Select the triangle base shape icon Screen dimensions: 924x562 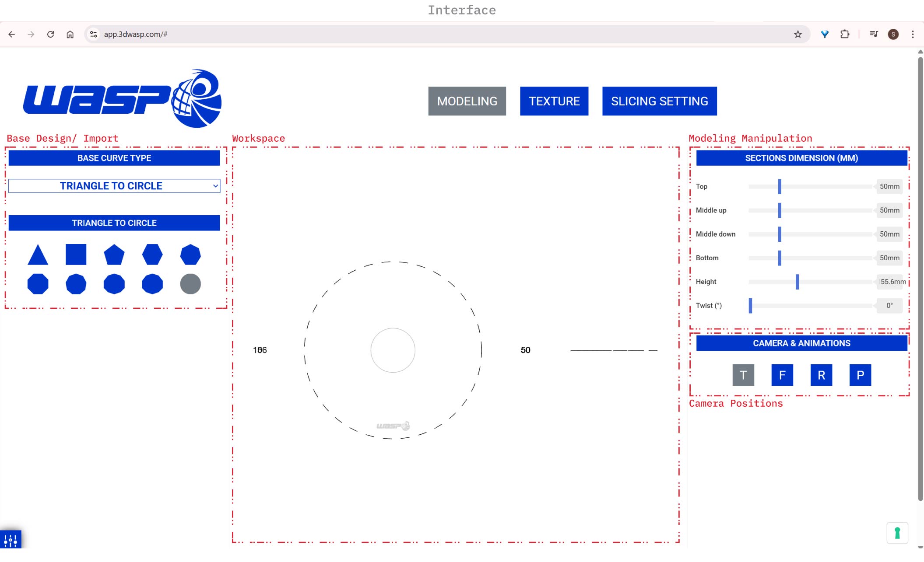coord(38,255)
